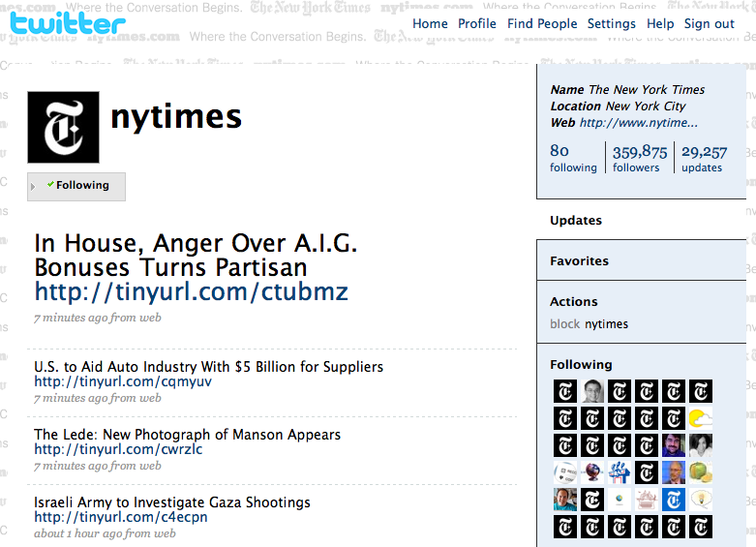Open Settings in the top navigation

(x=612, y=23)
